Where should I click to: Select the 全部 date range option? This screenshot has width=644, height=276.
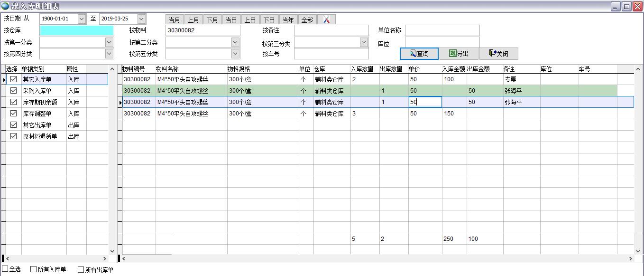point(307,20)
